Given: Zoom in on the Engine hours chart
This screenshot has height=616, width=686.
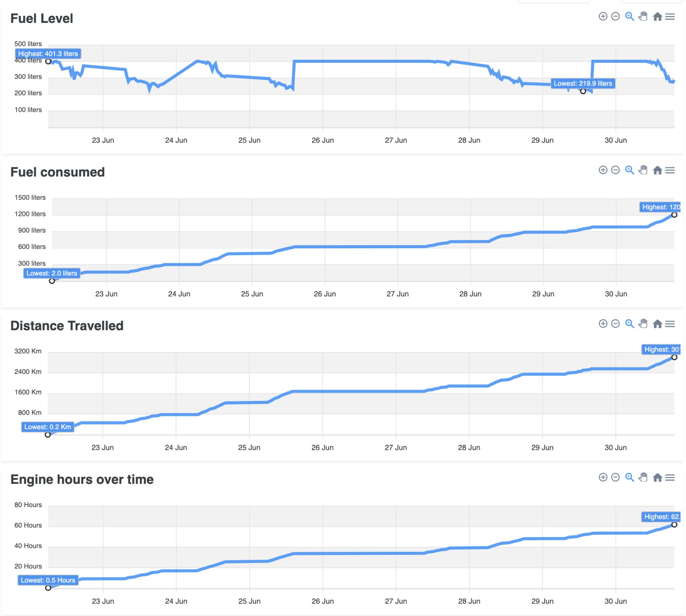Looking at the screenshot, I should pos(603,477).
